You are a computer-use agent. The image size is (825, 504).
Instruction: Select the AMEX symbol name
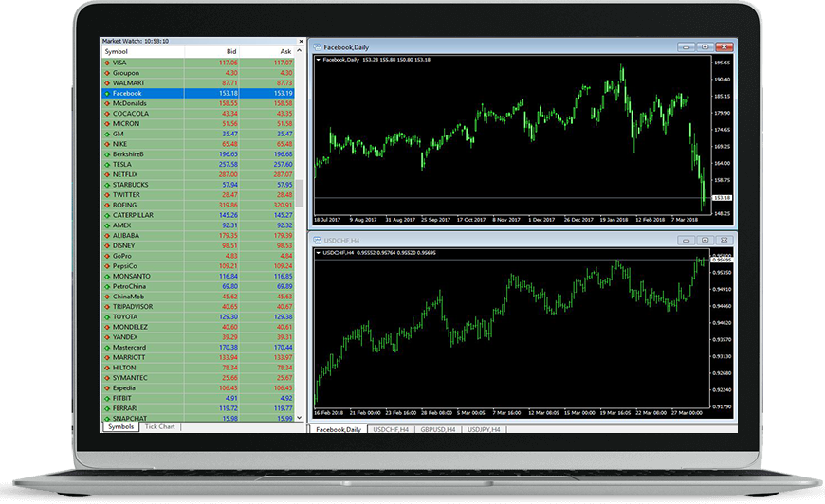(x=121, y=225)
